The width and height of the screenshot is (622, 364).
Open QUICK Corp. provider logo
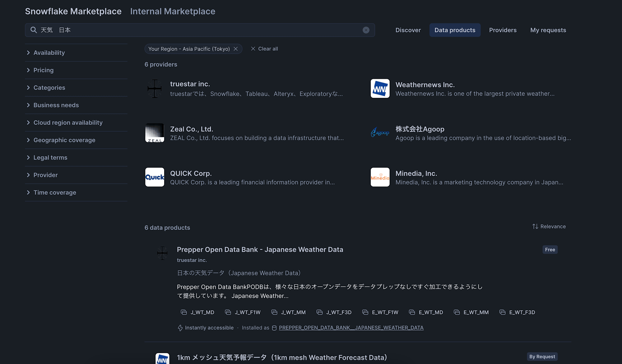point(155,177)
